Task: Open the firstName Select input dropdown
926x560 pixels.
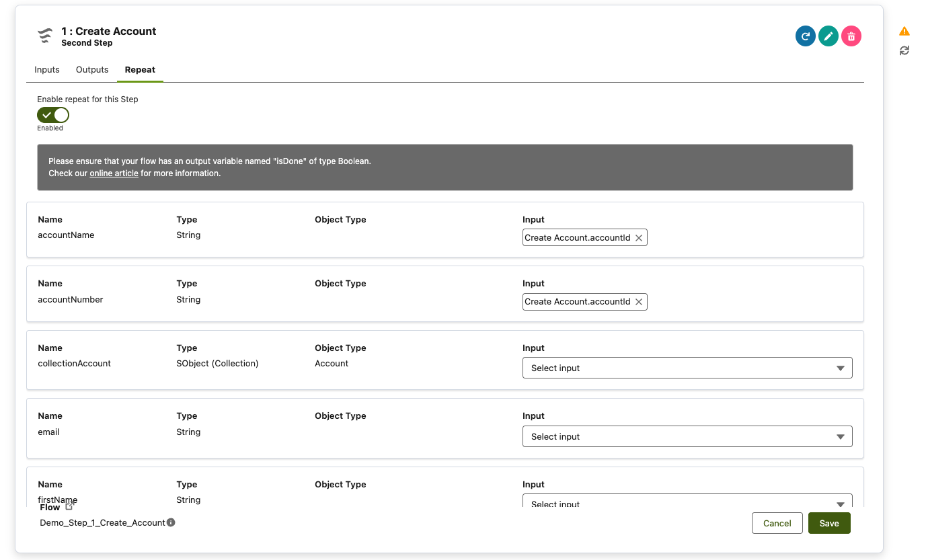Action: pos(687,502)
